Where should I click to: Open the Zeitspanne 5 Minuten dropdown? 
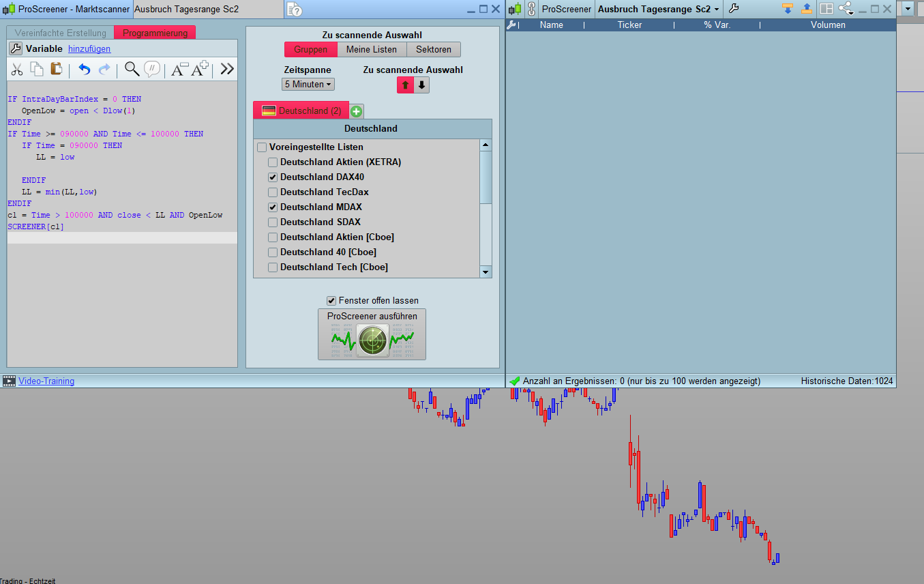(x=308, y=85)
